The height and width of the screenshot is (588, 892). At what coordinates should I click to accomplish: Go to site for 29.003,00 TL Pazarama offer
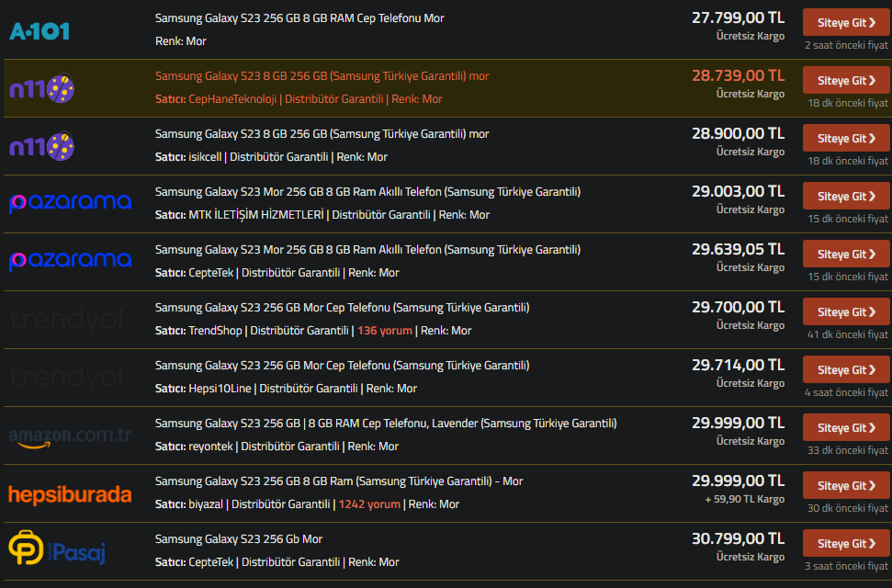pyautogui.click(x=846, y=197)
